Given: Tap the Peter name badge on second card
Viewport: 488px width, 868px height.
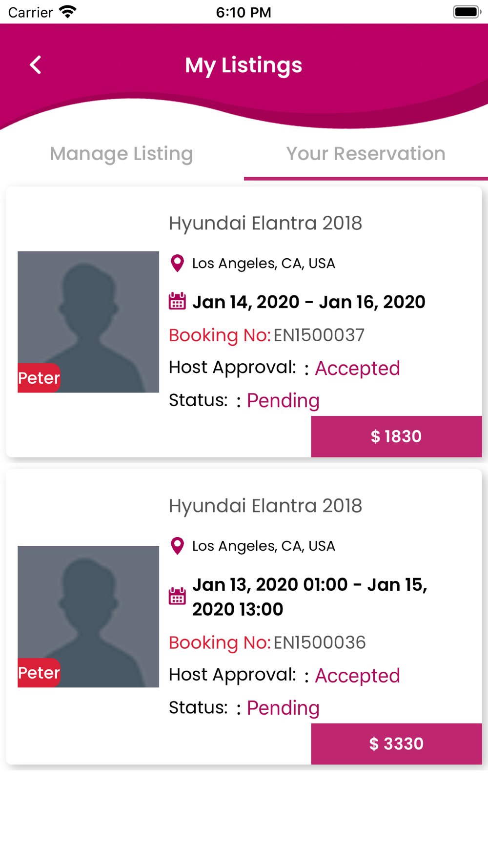Looking at the screenshot, I should coord(39,673).
